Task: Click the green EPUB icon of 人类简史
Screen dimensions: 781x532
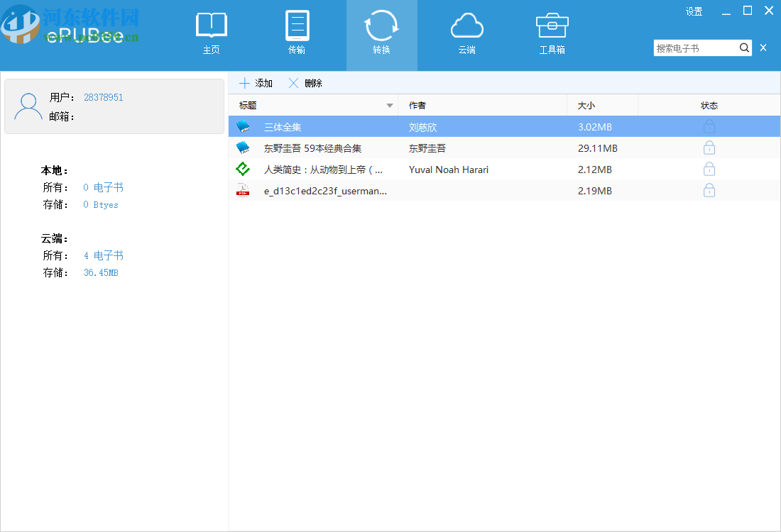Action: 243,170
